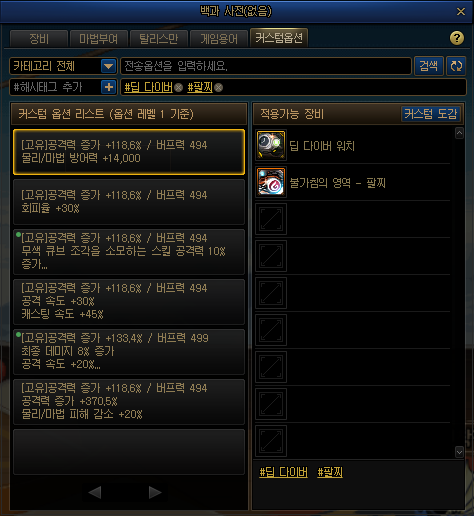474x516 pixels.
Task: Go to the previous page with the left arrow
Action: (95, 492)
